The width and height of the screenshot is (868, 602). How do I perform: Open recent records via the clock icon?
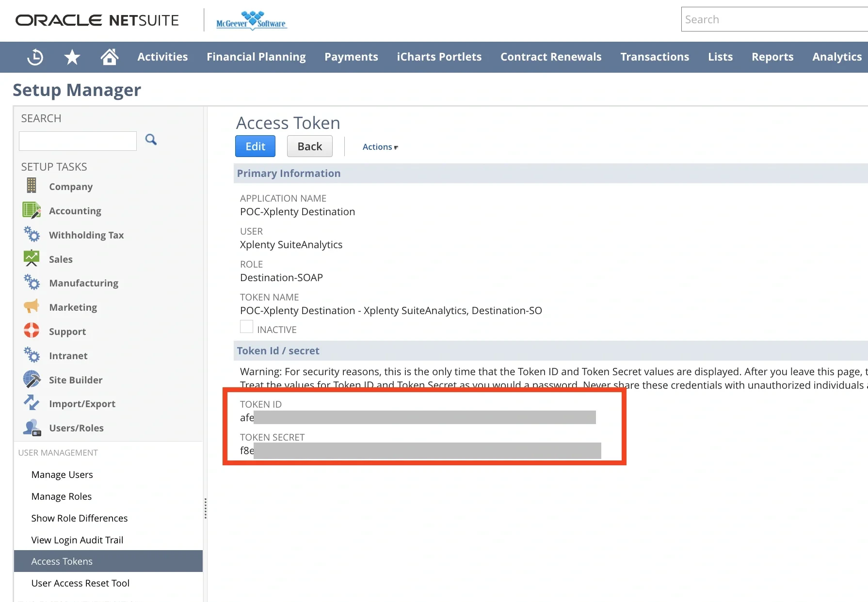pos(34,57)
